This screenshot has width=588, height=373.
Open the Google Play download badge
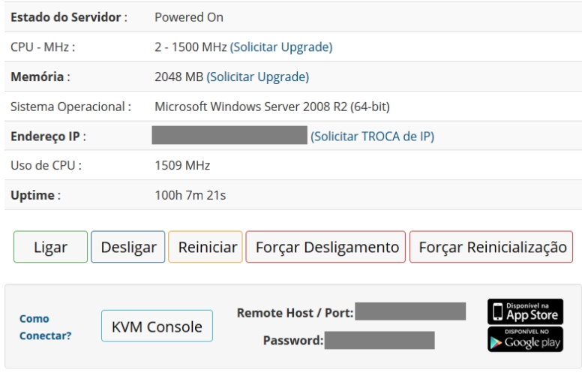tap(525, 339)
